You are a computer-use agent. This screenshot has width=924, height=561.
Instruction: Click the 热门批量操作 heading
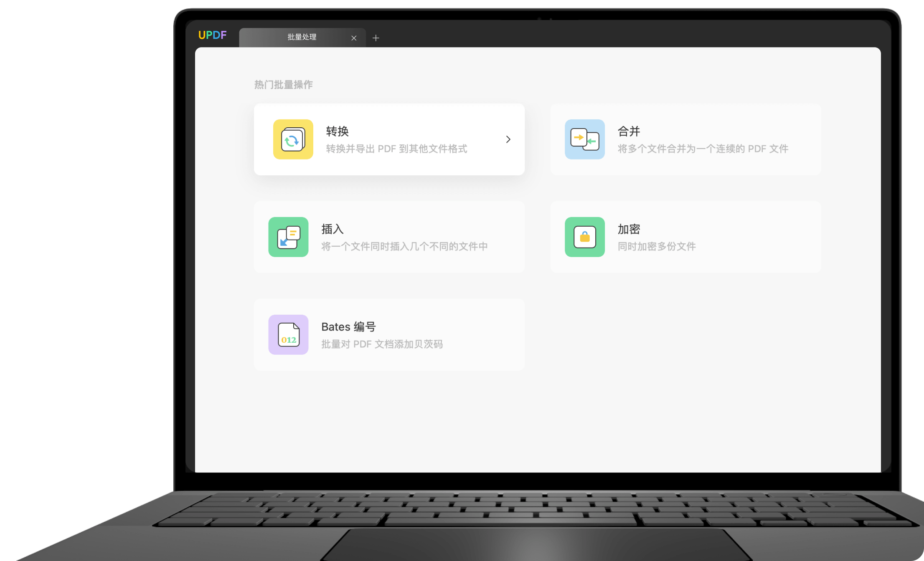pyautogui.click(x=284, y=85)
